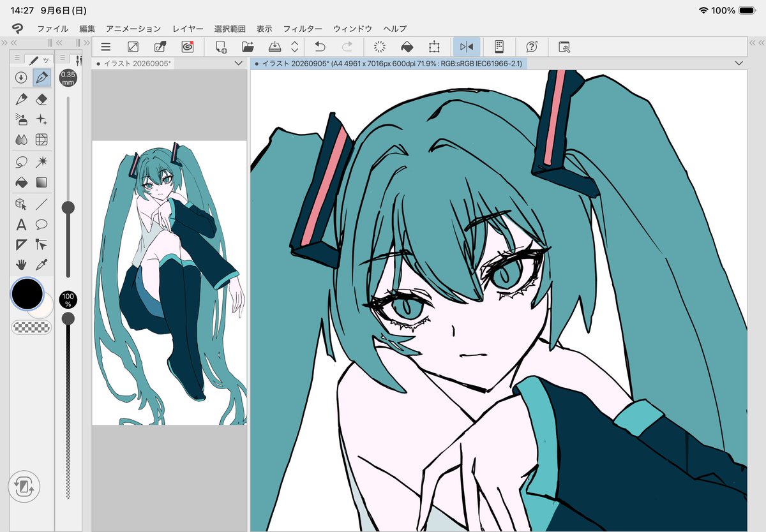The height and width of the screenshot is (532, 766).
Task: Open the 選択範囲 menu
Action: coord(230,29)
